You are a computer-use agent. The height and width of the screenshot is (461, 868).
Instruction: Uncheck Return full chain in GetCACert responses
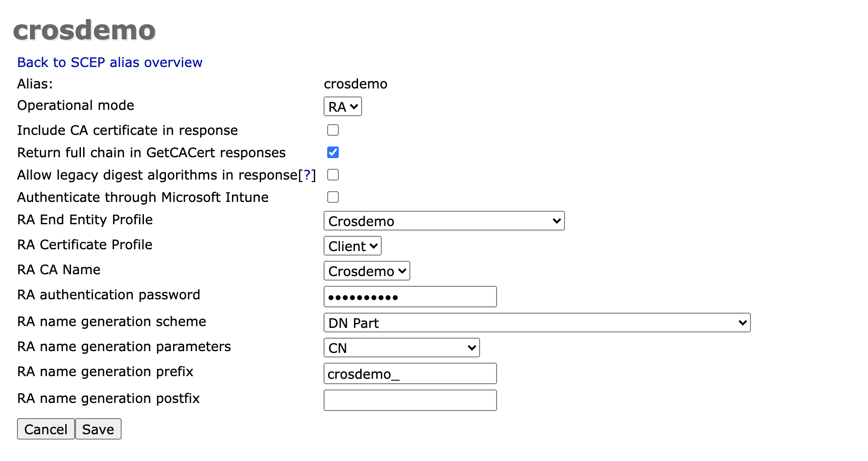(333, 152)
